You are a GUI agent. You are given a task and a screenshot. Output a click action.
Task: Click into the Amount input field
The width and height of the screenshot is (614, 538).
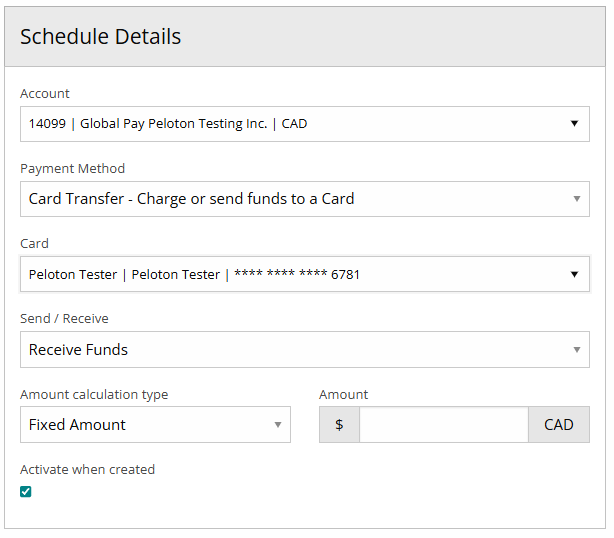point(443,425)
